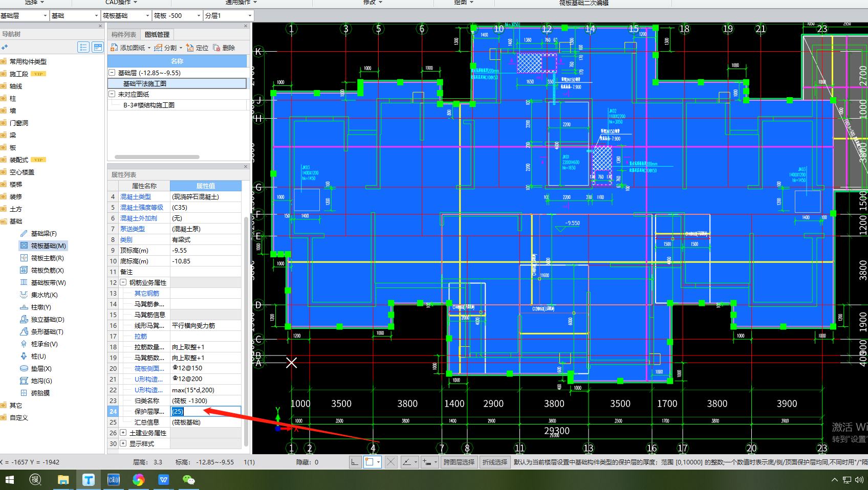The width and height of the screenshot is (868, 490).
Task: Open 拉筋 property link
Action: click(x=141, y=337)
